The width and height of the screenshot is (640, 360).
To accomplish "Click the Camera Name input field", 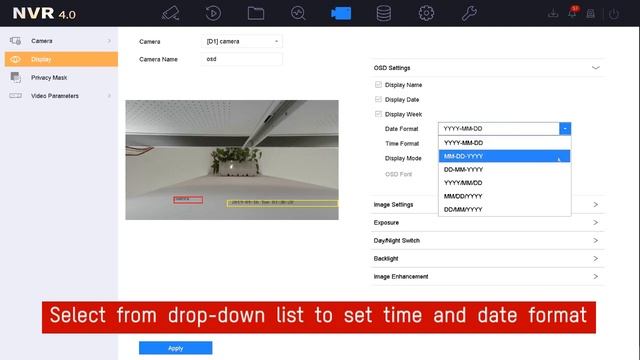I will tap(242, 59).
